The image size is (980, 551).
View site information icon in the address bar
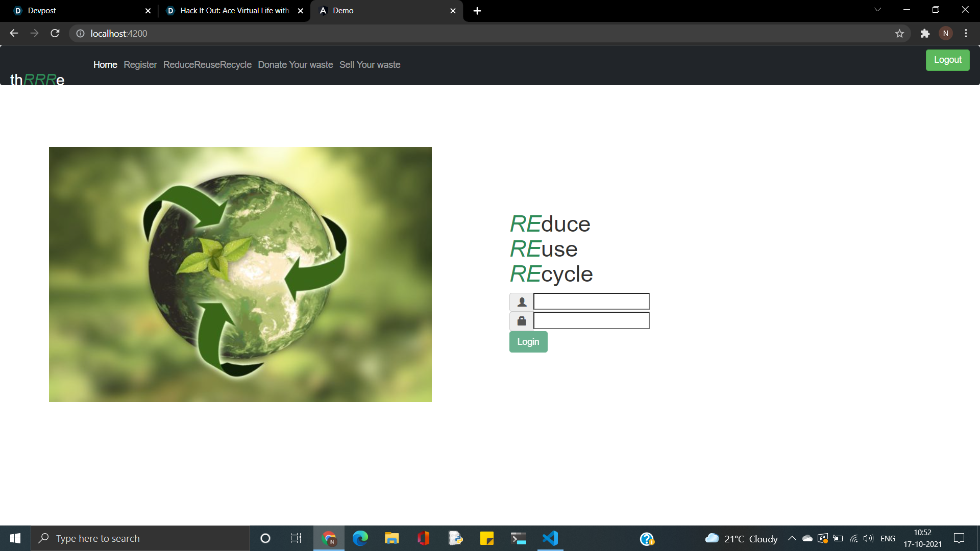point(80,33)
